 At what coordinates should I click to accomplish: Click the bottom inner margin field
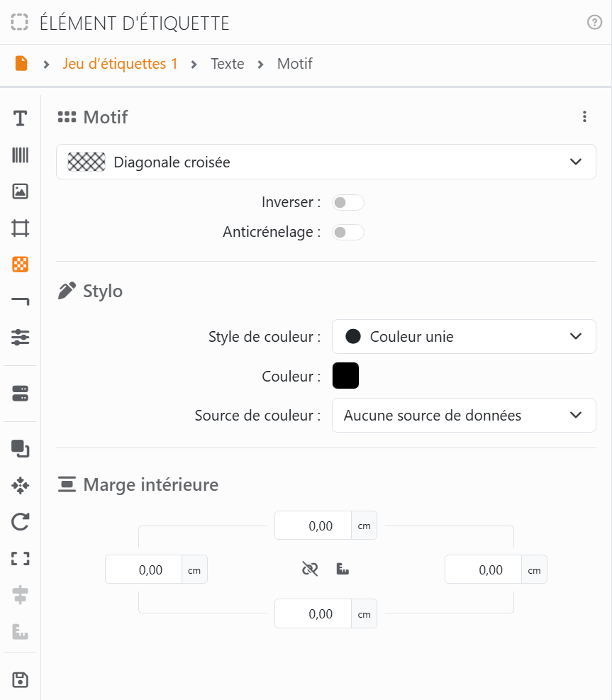tap(313, 613)
